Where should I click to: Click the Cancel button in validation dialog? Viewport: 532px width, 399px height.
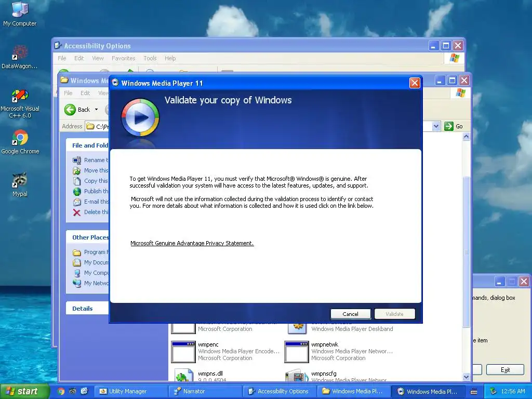point(350,314)
